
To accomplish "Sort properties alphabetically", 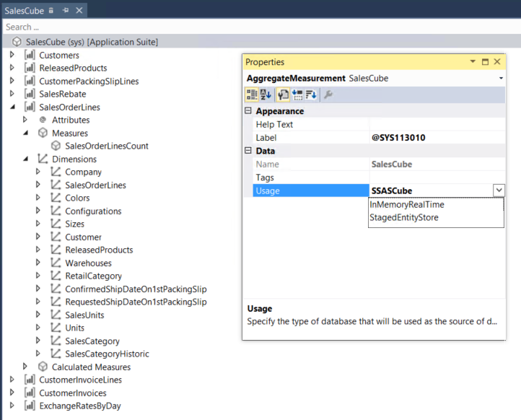I will coord(266,95).
